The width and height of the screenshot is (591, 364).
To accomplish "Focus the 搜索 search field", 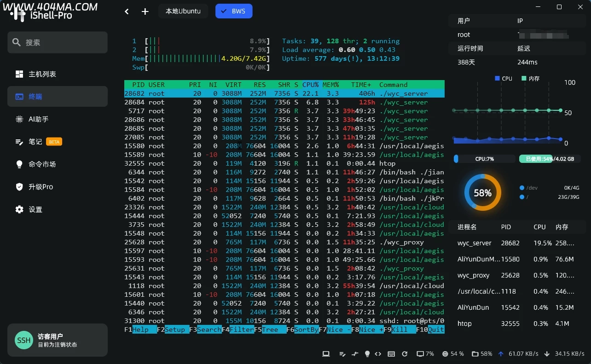I will tap(58, 42).
